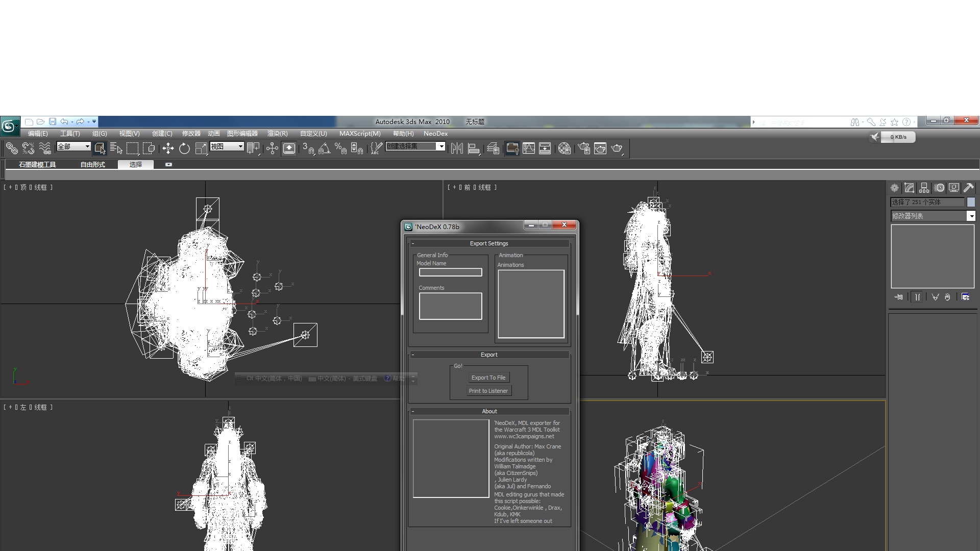
Task: Expand the ribbon minimize options button
Action: pos(168,164)
